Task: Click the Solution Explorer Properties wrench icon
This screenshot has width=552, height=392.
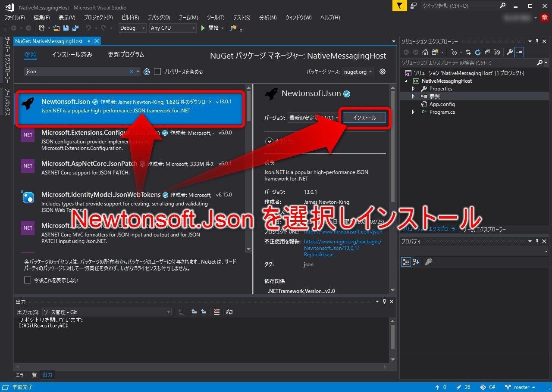Action: pos(509,52)
